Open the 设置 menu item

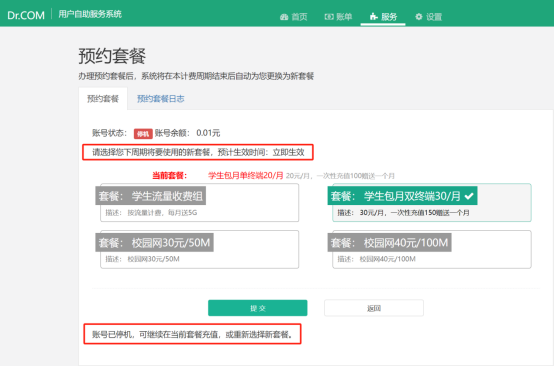pyautogui.click(x=429, y=17)
